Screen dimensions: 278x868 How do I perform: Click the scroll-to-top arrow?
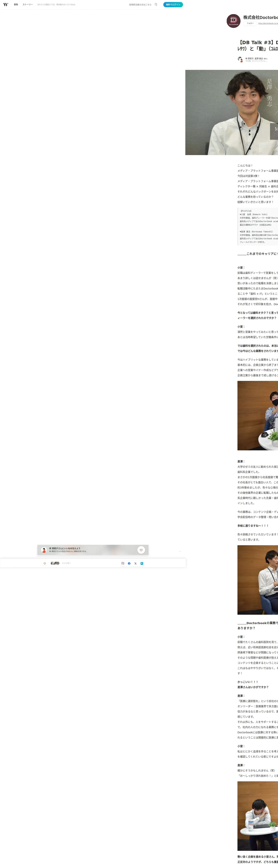(x=180, y=551)
